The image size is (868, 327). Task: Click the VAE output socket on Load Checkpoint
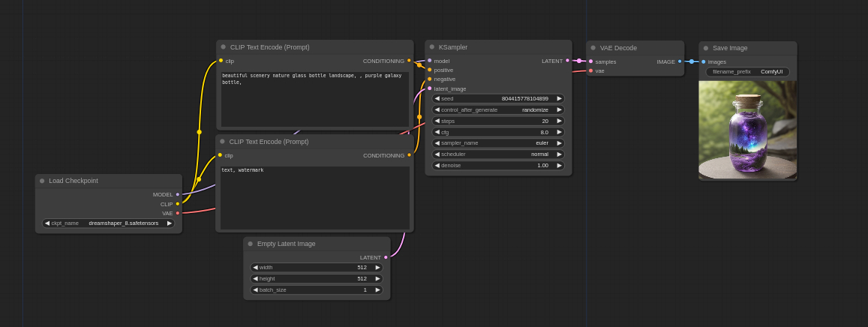click(178, 213)
